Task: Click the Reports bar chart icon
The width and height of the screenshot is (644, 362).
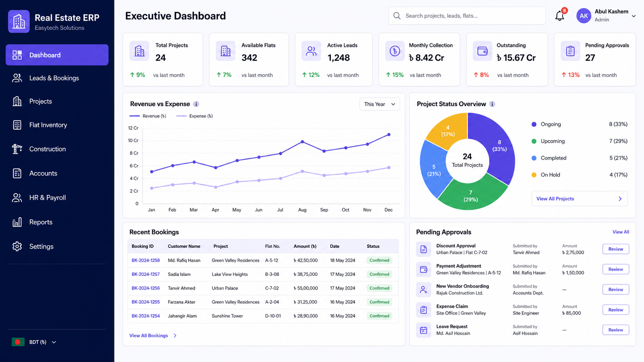Action: click(x=17, y=222)
